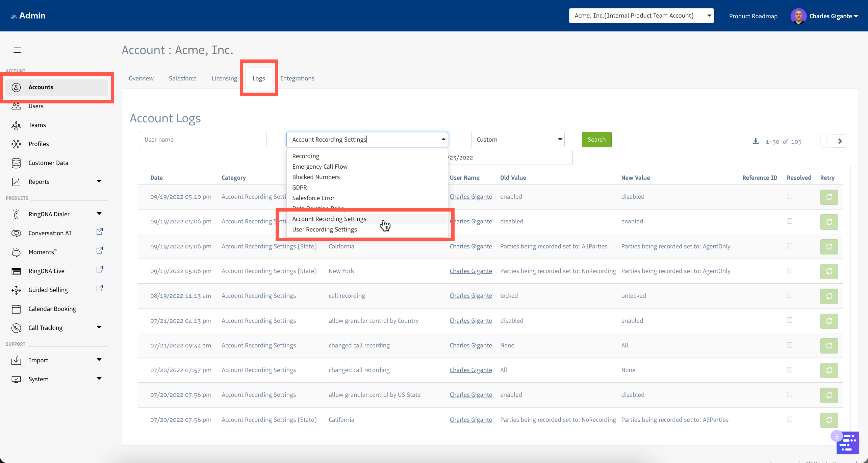Screen dimensions: 868x463
Task: Select Account Recording Settings from the category list
Action: (x=329, y=219)
